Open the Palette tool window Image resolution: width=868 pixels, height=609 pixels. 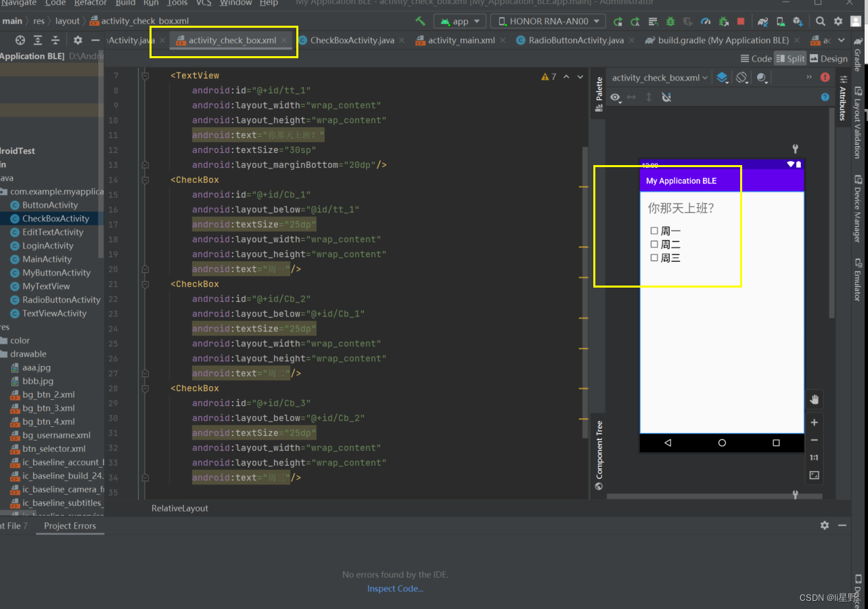[x=599, y=94]
